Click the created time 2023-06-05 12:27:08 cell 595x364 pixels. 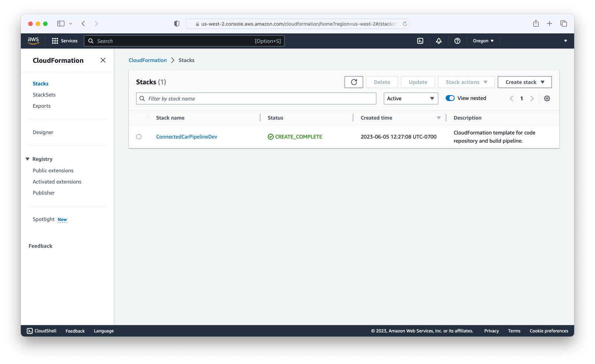pyautogui.click(x=399, y=137)
